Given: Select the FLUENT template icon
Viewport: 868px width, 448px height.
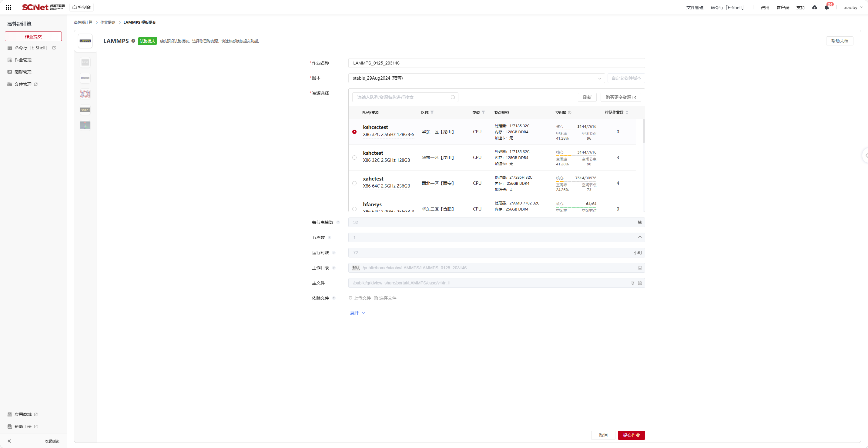Looking at the screenshot, I should [85, 110].
